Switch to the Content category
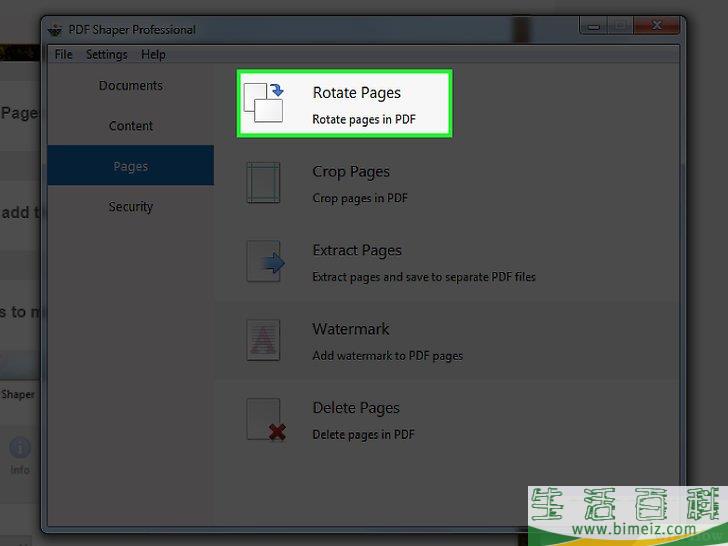This screenshot has width=728, height=546. click(x=131, y=126)
